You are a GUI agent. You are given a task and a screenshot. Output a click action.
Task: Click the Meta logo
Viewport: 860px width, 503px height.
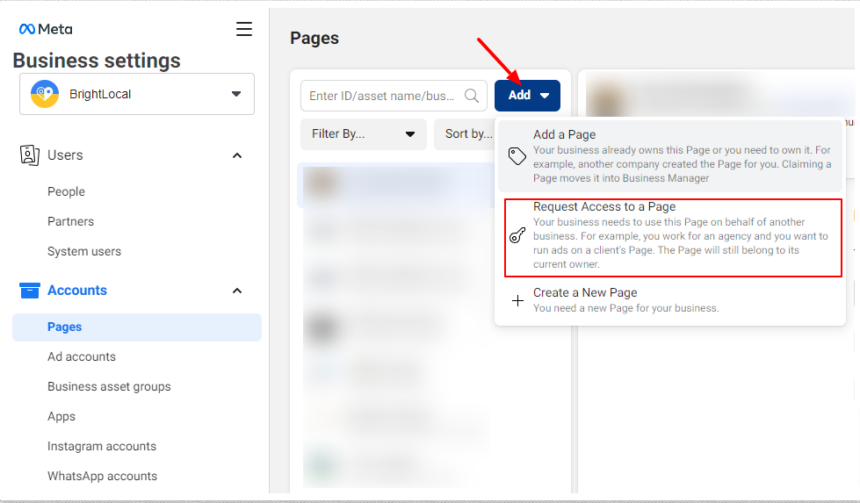coord(46,29)
